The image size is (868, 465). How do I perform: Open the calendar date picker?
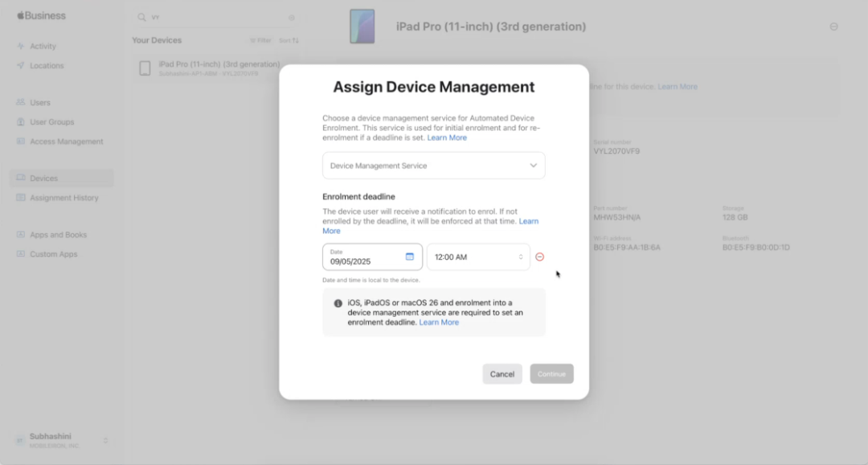409,256
